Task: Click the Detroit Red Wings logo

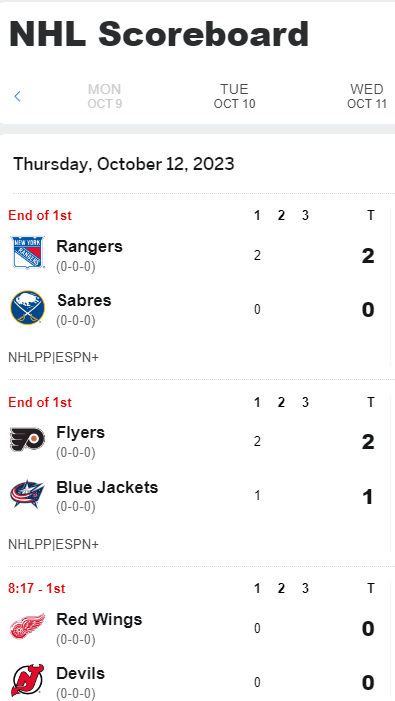Action: 28,626
